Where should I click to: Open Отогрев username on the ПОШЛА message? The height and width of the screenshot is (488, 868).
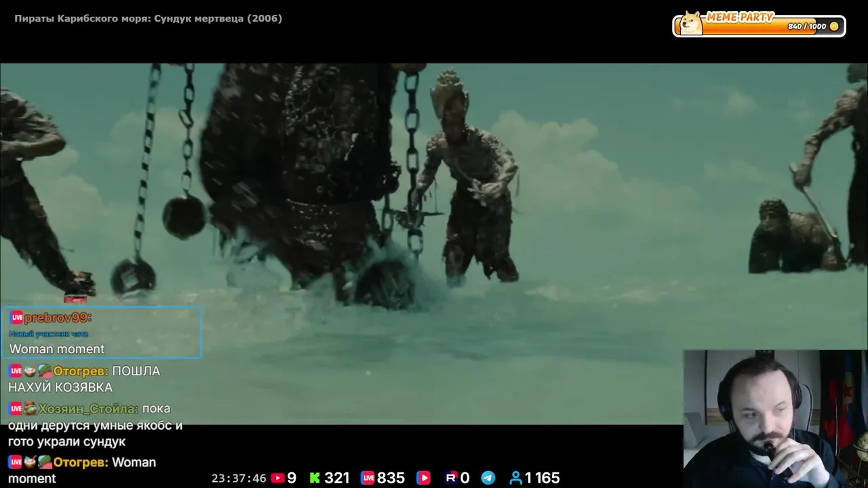point(81,371)
